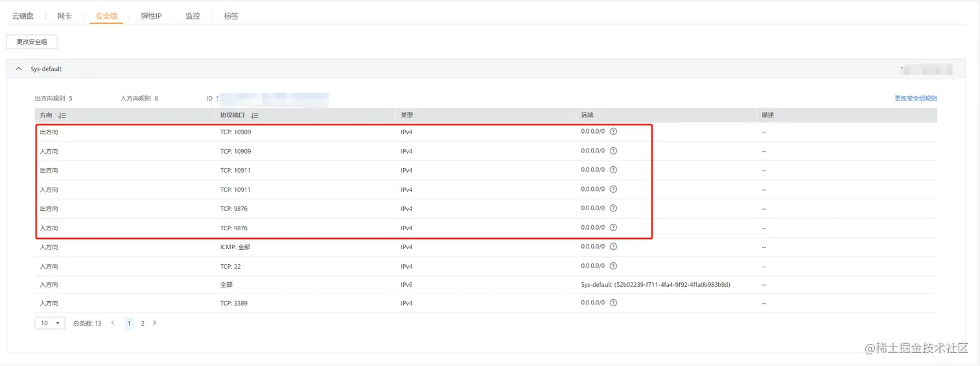Click help icon on inbound TCP 9876 row
Image resolution: width=980 pixels, height=366 pixels.
[613, 227]
